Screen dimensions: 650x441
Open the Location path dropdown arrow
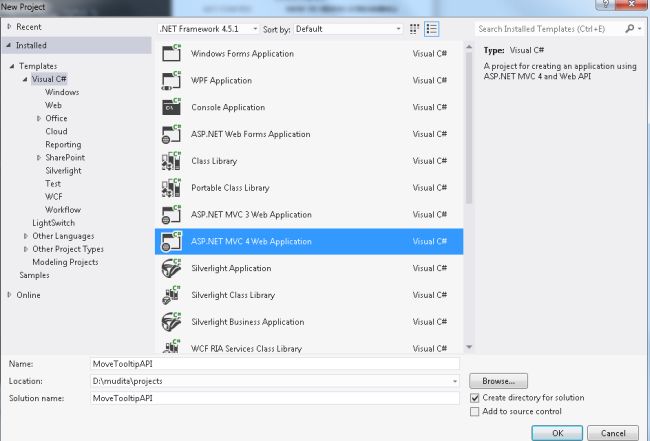(x=455, y=381)
